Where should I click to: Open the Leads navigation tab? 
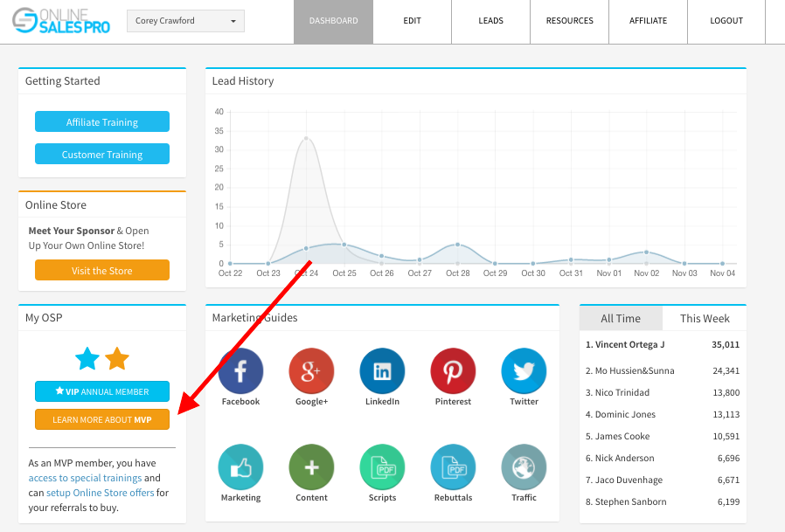click(x=490, y=21)
